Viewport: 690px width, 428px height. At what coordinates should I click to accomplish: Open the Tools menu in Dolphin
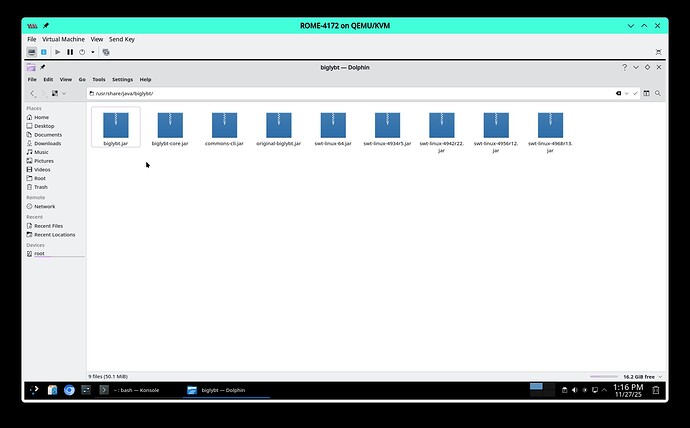pos(99,79)
